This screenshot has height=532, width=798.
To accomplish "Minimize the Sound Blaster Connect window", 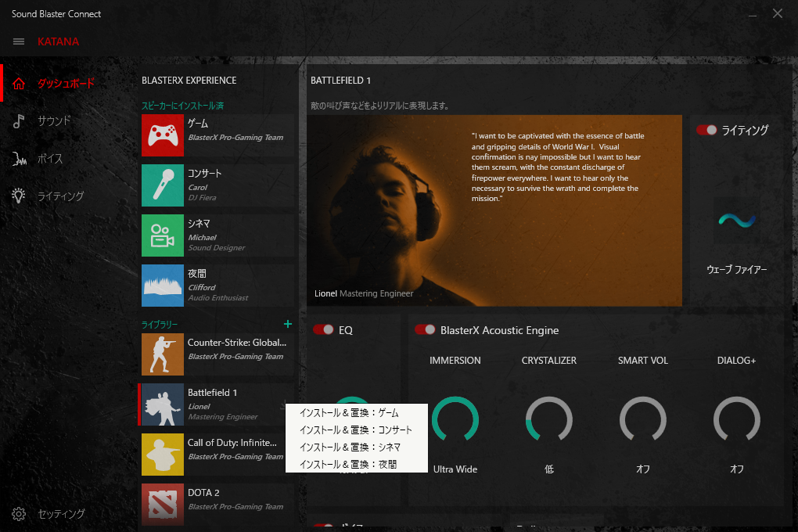I will (x=752, y=14).
